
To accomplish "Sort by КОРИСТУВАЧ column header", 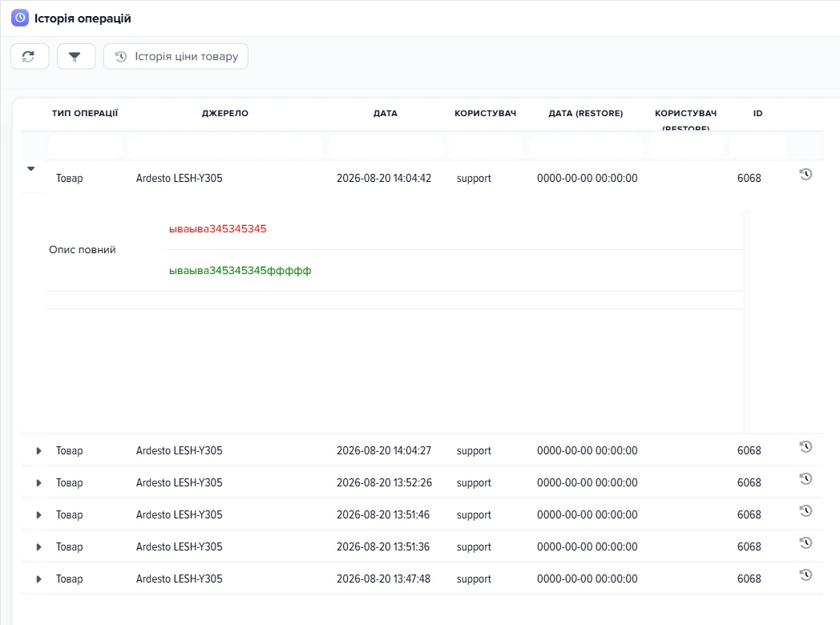I will pos(486,114).
